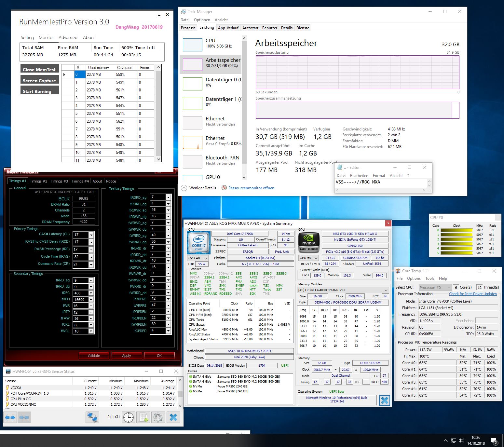Open the Advanced tab in RunMemTestPro

[68, 37]
